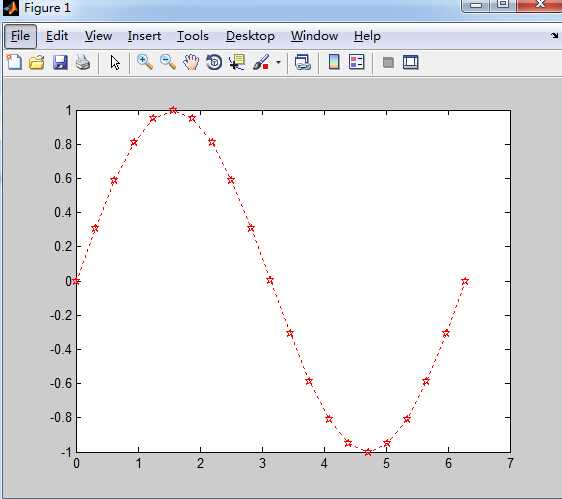Show Plot Tools and dock figure
The image size is (562, 499).
(410, 62)
